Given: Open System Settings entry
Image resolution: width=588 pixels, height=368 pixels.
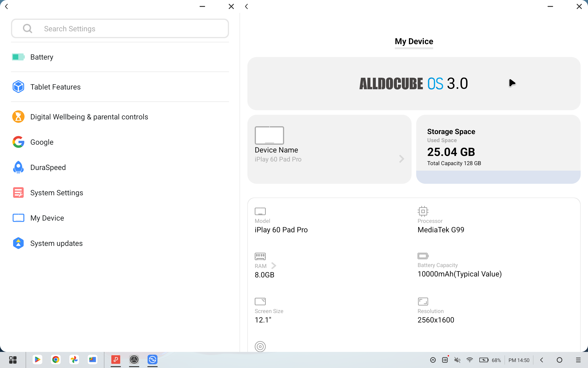Looking at the screenshot, I should 120,193.
